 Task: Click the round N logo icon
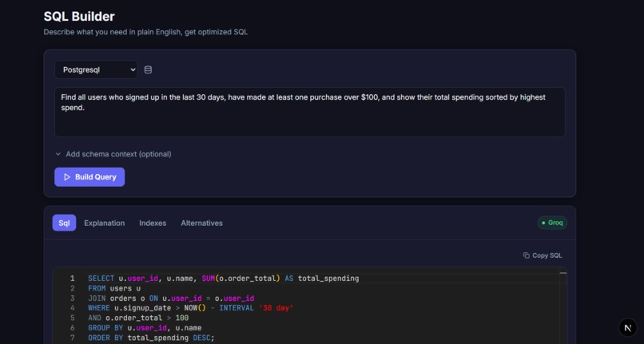coord(627,327)
